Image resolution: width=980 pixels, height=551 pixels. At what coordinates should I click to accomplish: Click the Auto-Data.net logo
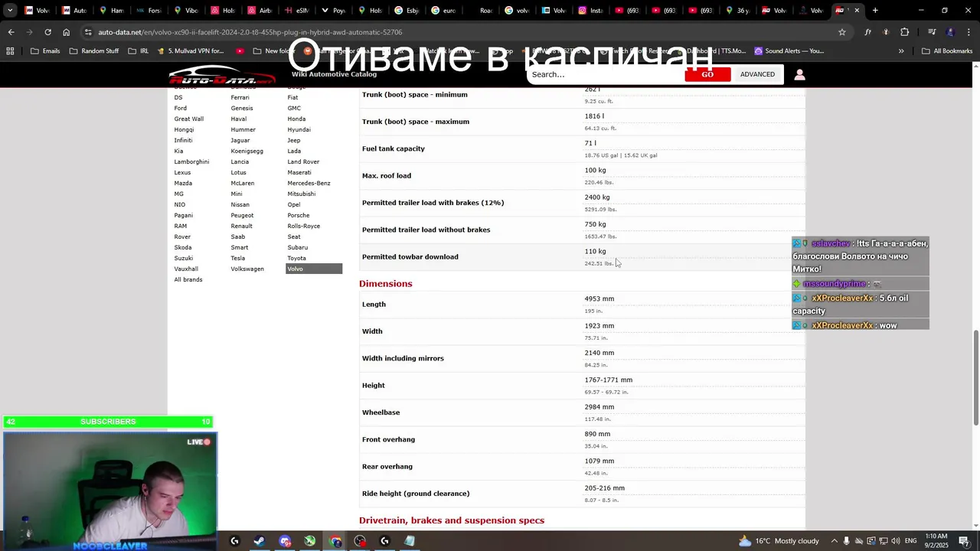point(222,75)
